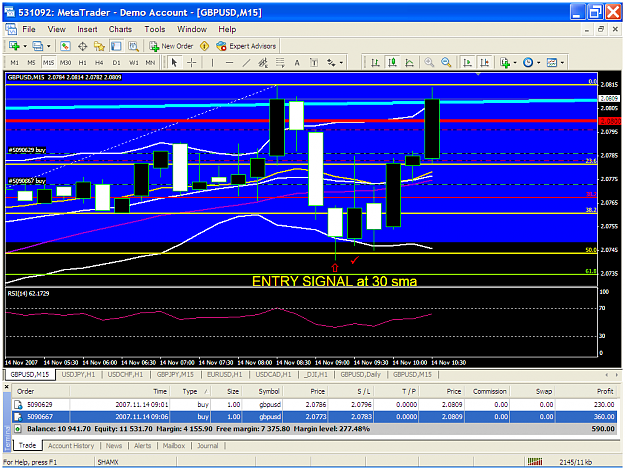Select the cursor arrow tool
Image resolution: width=625 pixels, height=470 pixels.
[x=174, y=63]
